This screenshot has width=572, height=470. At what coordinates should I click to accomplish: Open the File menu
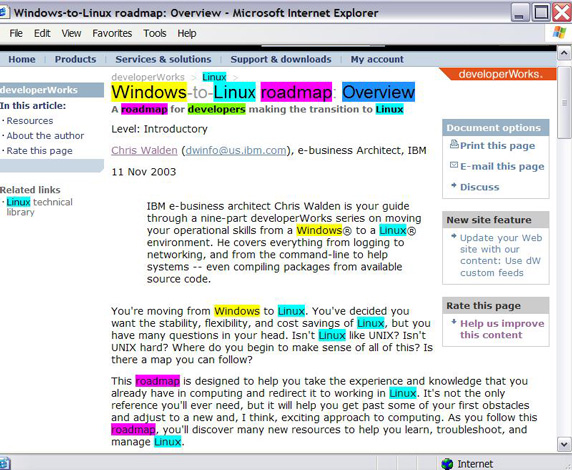point(16,33)
